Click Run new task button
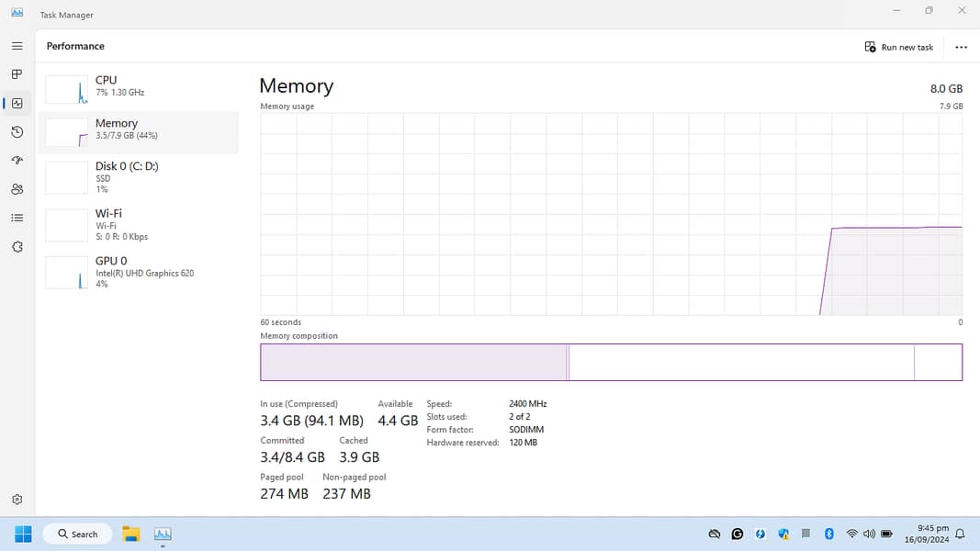This screenshot has height=551, width=980. (899, 47)
